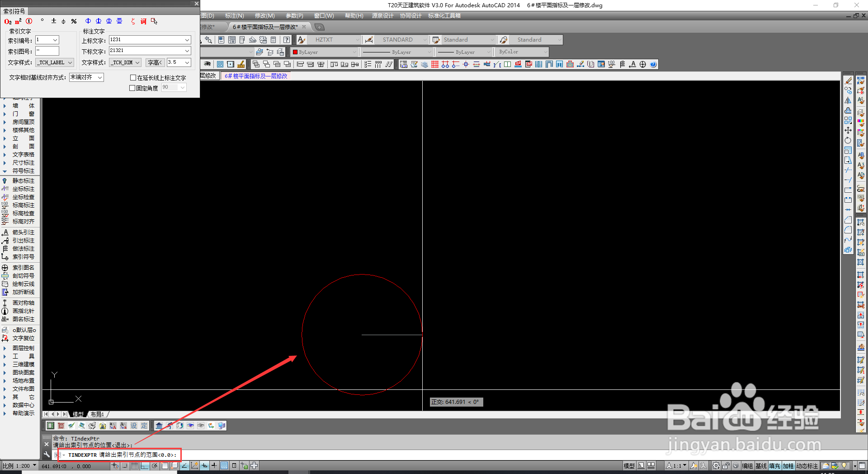Insert the circled number symbol

pos(29,21)
